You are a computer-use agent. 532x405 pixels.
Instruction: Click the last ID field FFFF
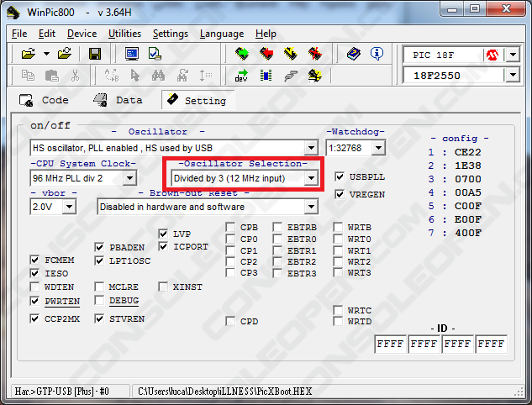491,344
